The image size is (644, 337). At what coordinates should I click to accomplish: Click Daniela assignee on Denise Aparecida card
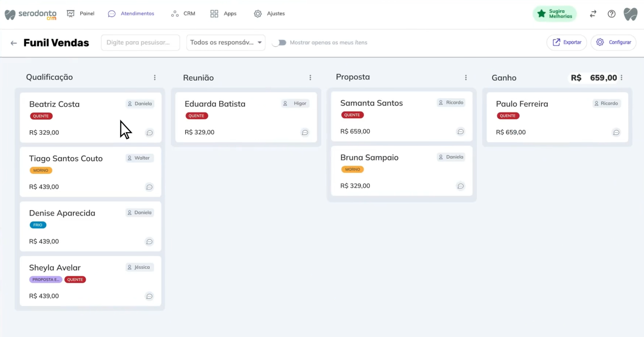click(140, 212)
